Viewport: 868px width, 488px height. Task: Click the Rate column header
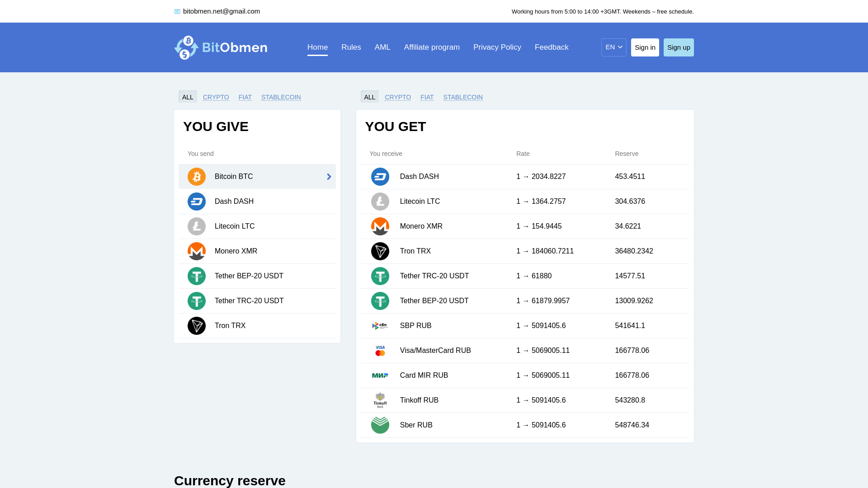coord(523,154)
